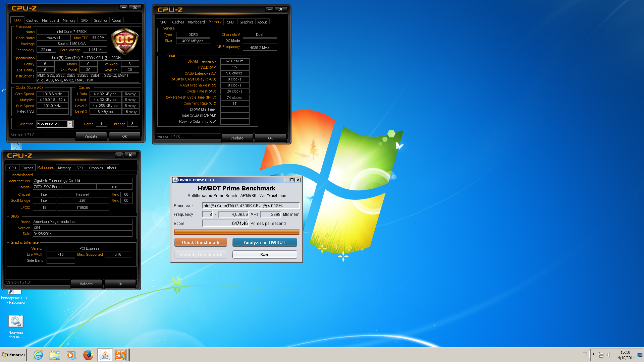Click OK in the Mainboard window
The height and width of the screenshot is (362, 644).
click(x=120, y=284)
